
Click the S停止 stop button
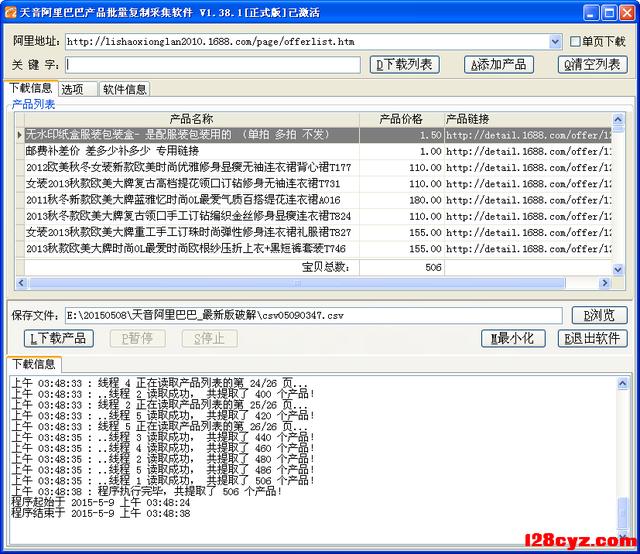209,338
